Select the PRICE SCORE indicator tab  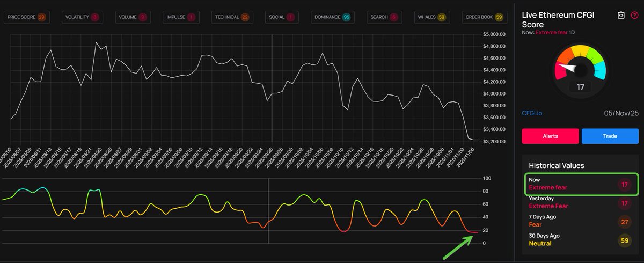pyautogui.click(x=27, y=17)
